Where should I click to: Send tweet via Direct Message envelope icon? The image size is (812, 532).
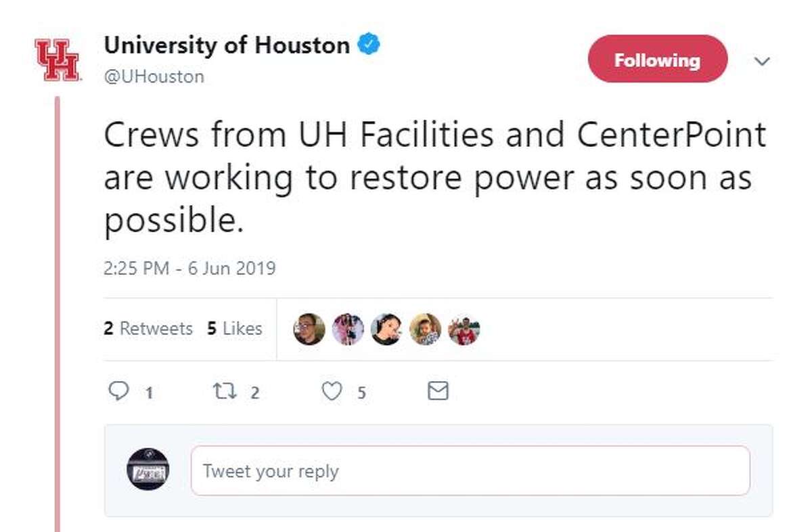click(438, 391)
